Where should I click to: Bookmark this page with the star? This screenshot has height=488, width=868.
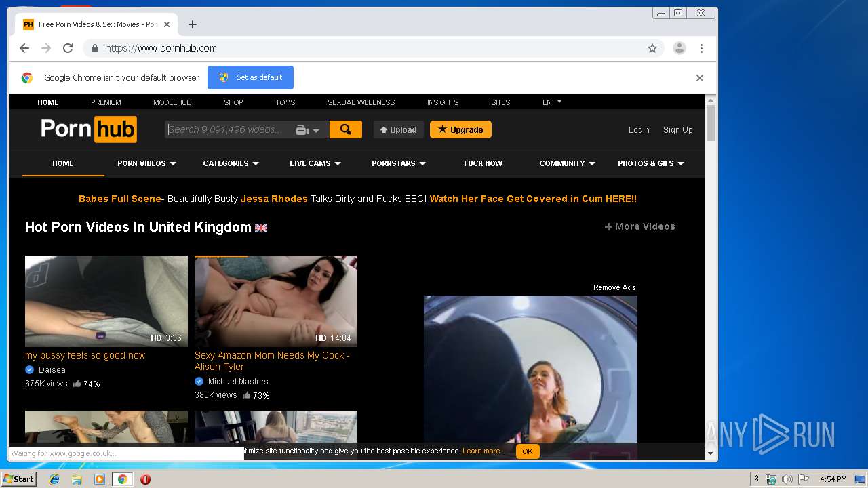(652, 48)
